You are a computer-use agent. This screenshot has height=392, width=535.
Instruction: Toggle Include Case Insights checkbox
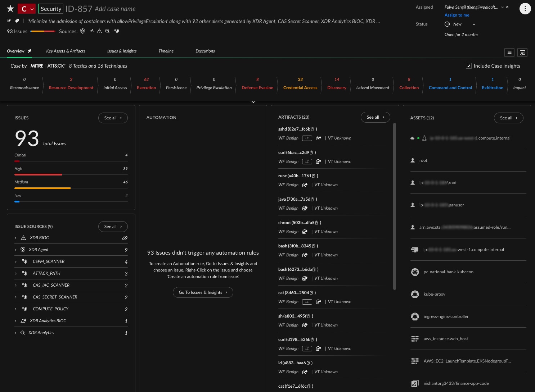pyautogui.click(x=469, y=66)
